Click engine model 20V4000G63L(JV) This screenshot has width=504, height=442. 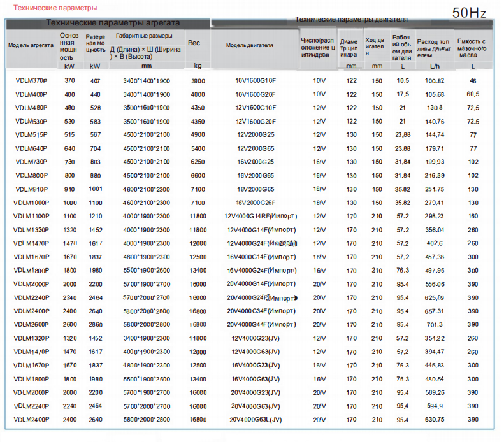pos(256,419)
